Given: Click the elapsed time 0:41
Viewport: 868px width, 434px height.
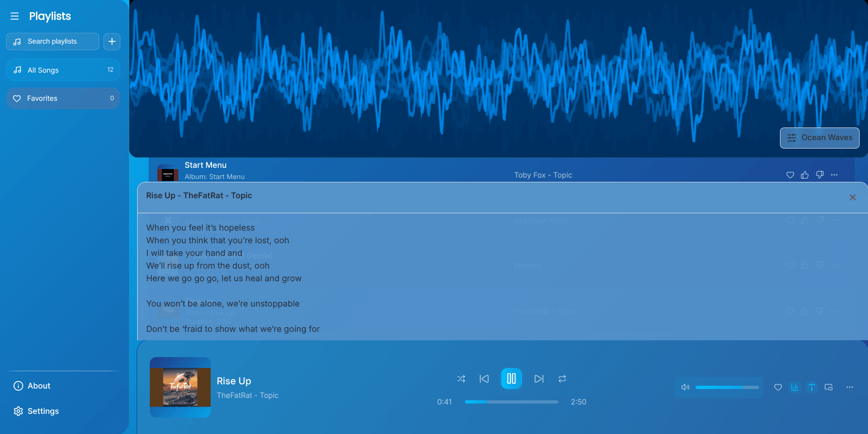Looking at the screenshot, I should 444,402.
